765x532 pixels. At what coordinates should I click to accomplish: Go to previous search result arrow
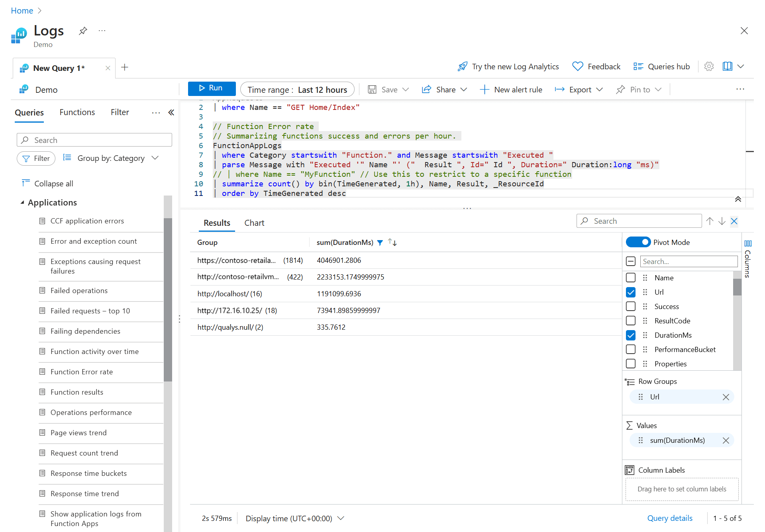[x=710, y=221]
